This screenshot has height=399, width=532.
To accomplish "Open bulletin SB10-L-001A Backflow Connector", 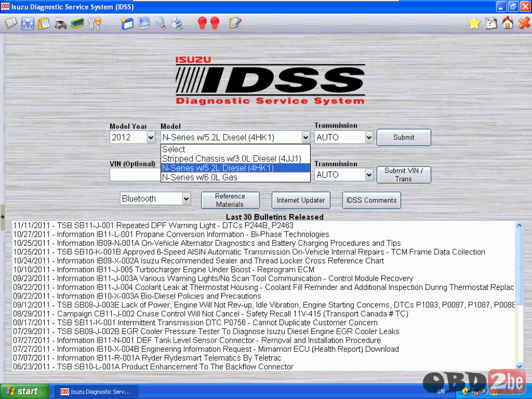I will point(153,367).
